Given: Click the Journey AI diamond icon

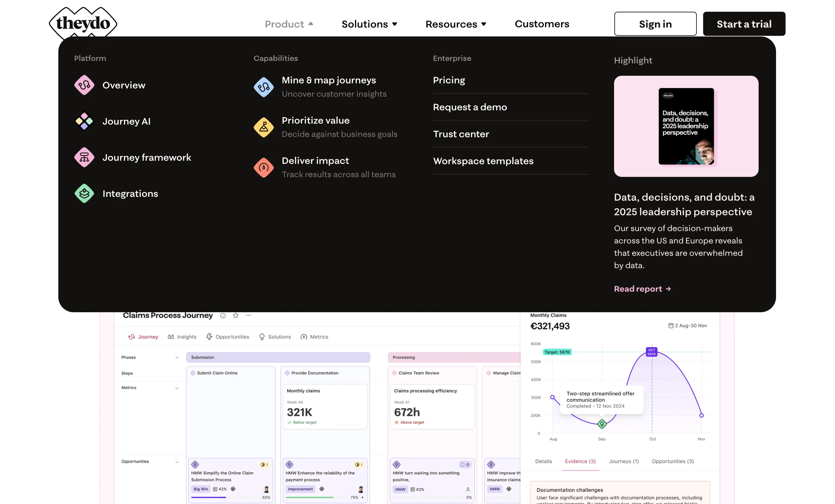Looking at the screenshot, I should [x=84, y=121].
